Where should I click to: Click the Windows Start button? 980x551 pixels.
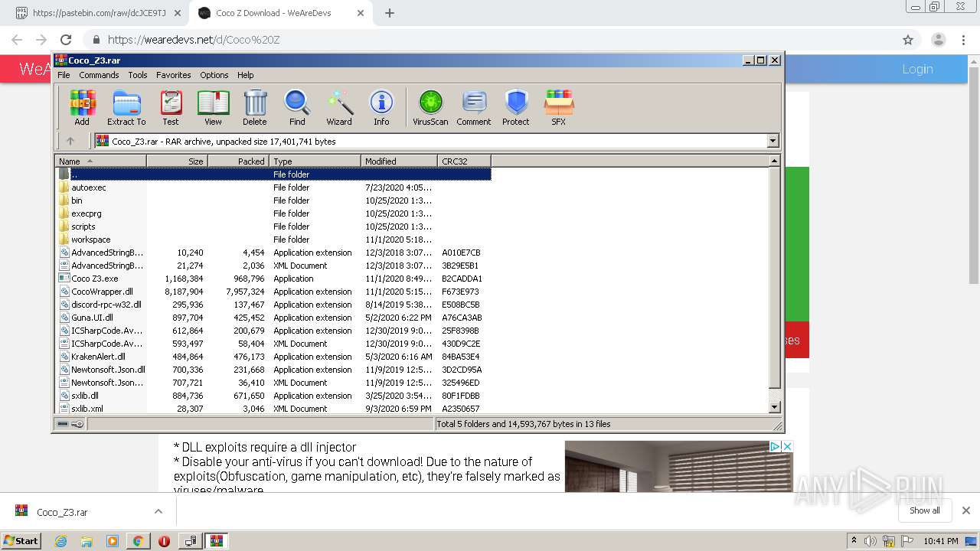pos(21,541)
